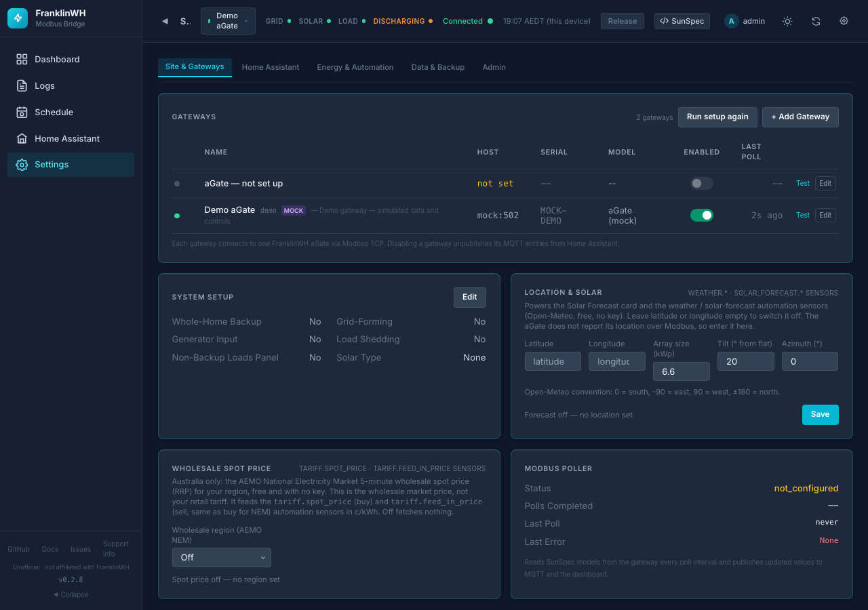Screen dimensions: 868x610
Task: Select Settings in the sidebar
Action: pyautogui.click(x=71, y=165)
